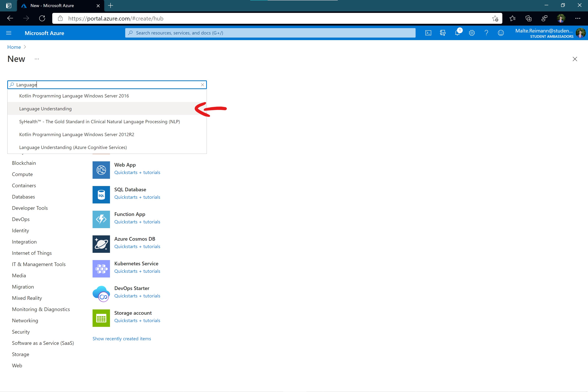Choose Kotlin Programming Language Windows Server 2016
Viewport: 588px width, 392px height.
pos(74,96)
